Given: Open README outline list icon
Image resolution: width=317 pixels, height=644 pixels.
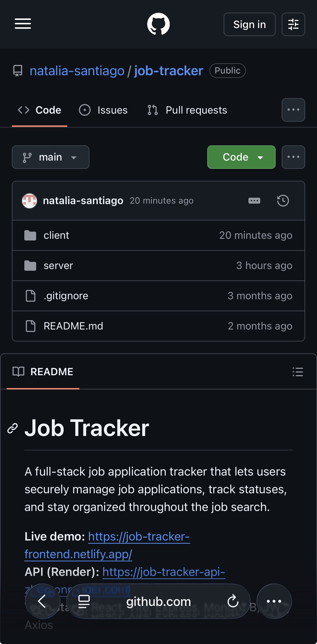Looking at the screenshot, I should click(298, 372).
